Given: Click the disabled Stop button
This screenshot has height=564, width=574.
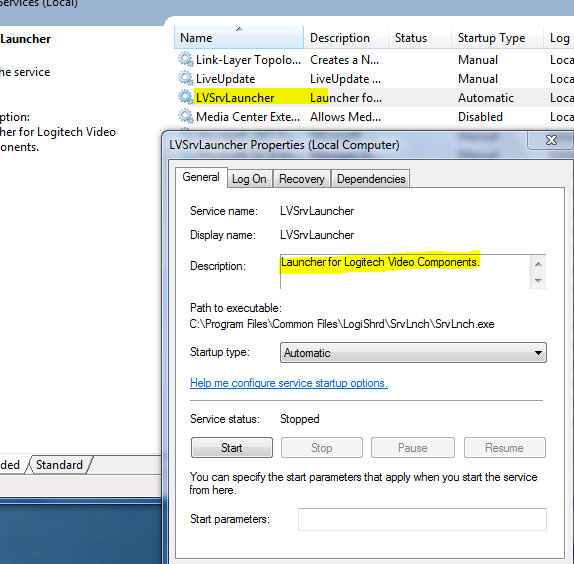Looking at the screenshot, I should [x=322, y=447].
